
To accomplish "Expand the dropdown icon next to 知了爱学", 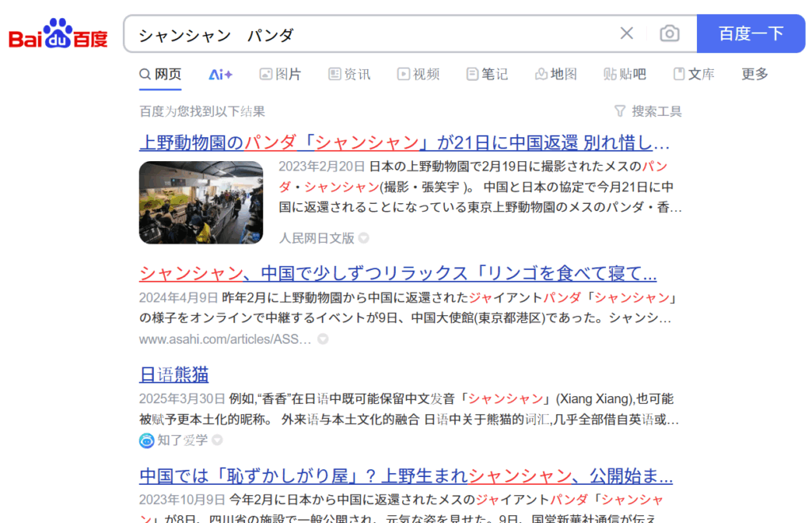I will pos(217,440).
